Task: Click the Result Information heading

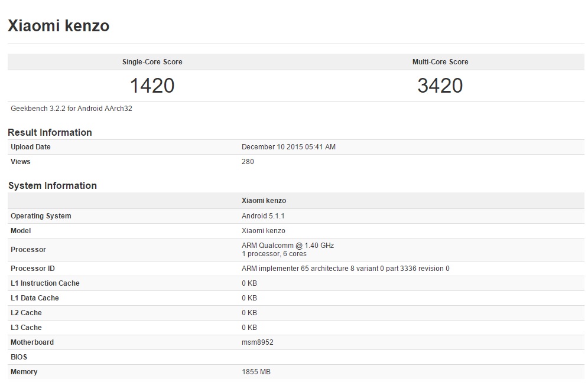Action: [50, 132]
